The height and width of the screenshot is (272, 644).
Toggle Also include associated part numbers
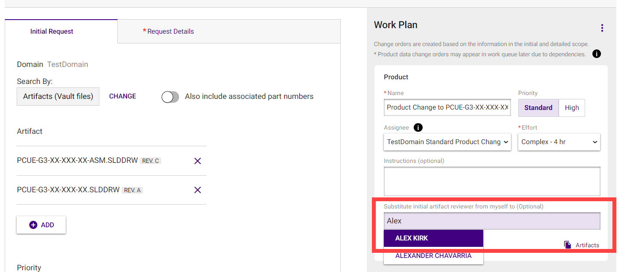(170, 97)
